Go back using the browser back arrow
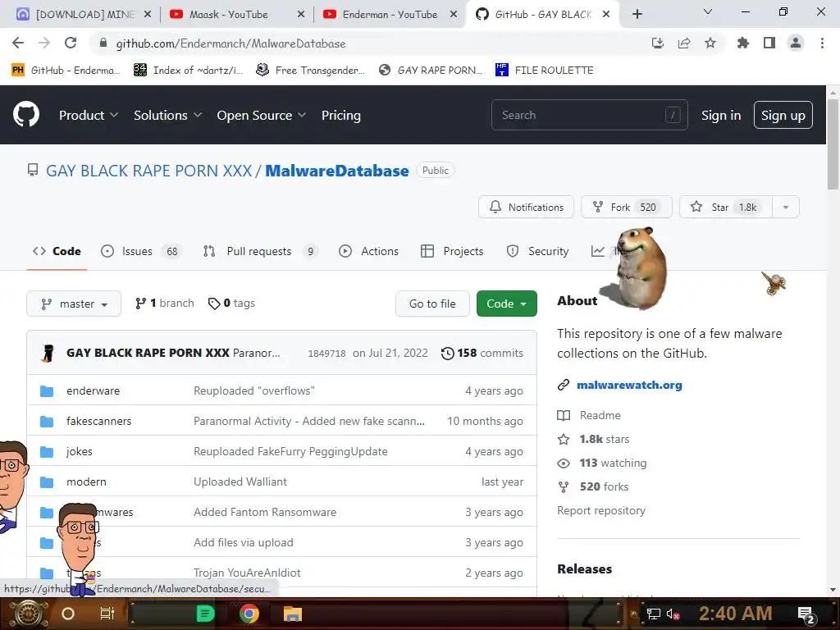840x630 pixels. point(18,43)
